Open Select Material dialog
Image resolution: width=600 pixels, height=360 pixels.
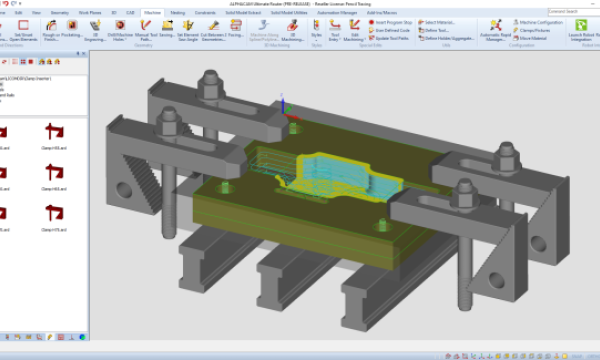pyautogui.click(x=437, y=23)
